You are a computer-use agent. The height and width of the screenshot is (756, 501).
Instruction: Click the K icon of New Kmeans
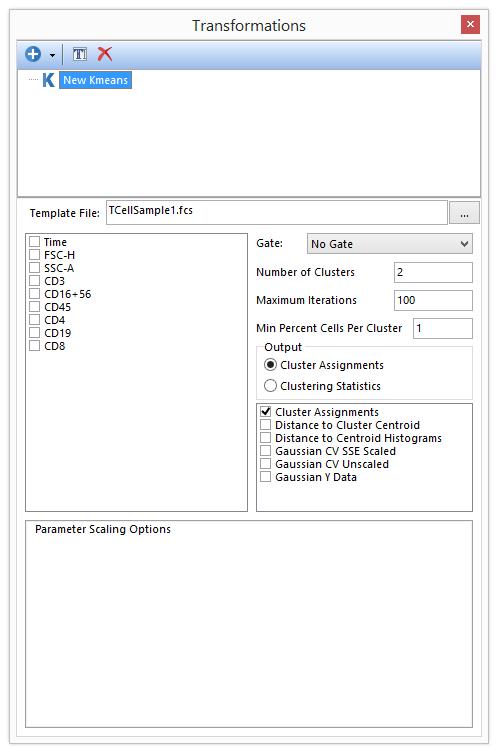pyautogui.click(x=48, y=80)
